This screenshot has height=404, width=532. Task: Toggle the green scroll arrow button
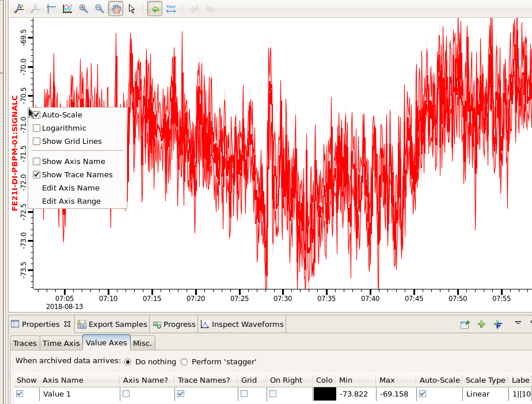[155, 9]
